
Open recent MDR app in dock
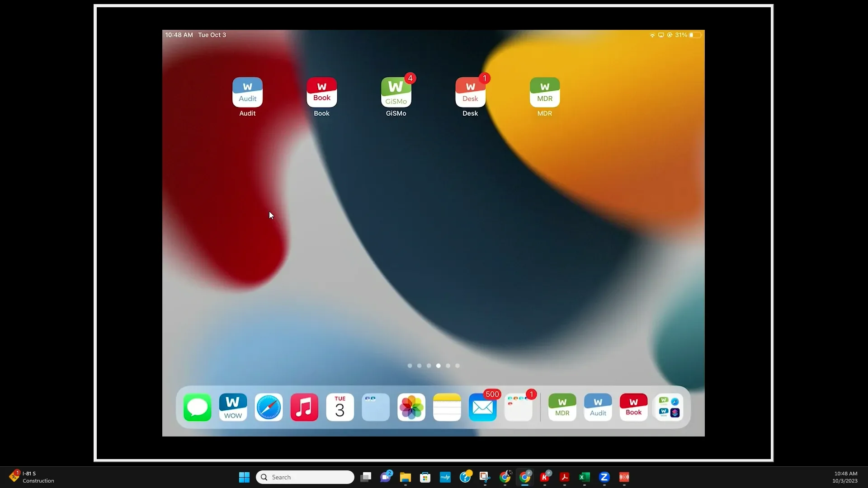coord(562,407)
